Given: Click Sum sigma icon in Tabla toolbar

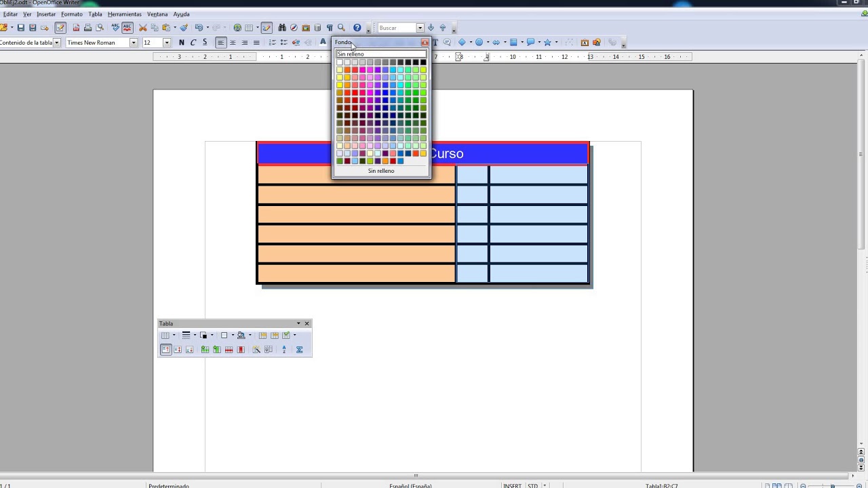Looking at the screenshot, I should pyautogui.click(x=299, y=350).
